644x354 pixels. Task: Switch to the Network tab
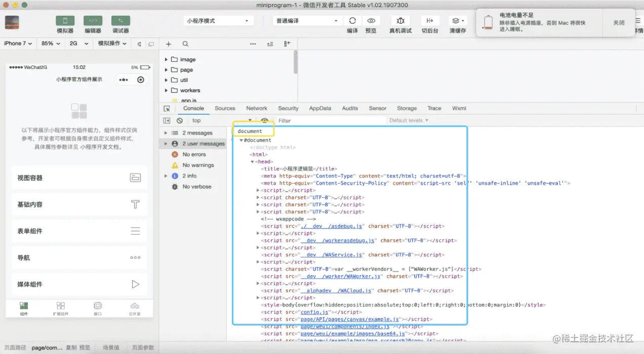click(257, 108)
